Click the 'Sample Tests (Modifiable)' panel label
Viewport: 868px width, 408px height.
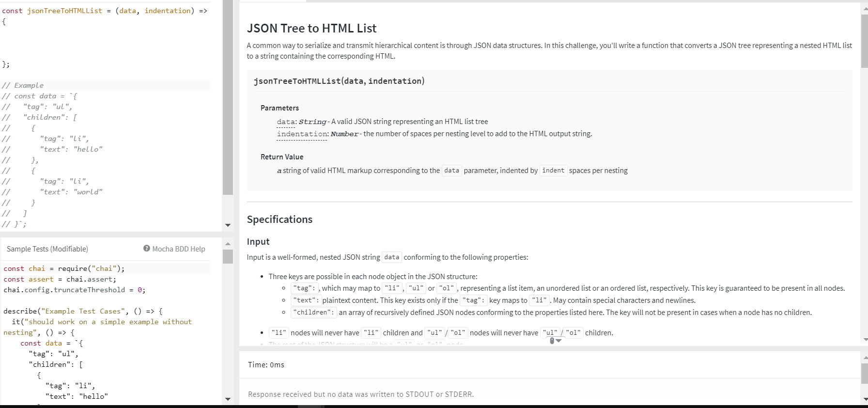click(47, 249)
